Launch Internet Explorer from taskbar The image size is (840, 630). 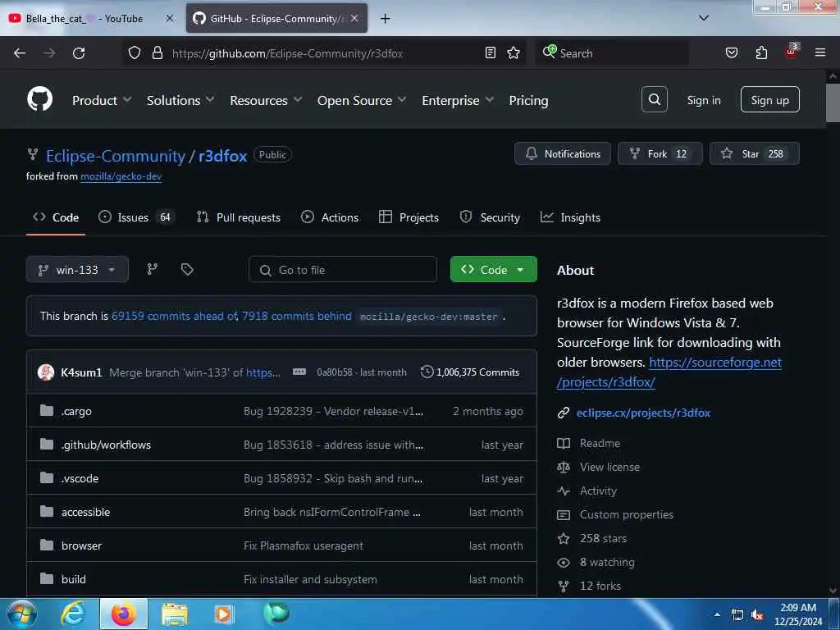72,614
